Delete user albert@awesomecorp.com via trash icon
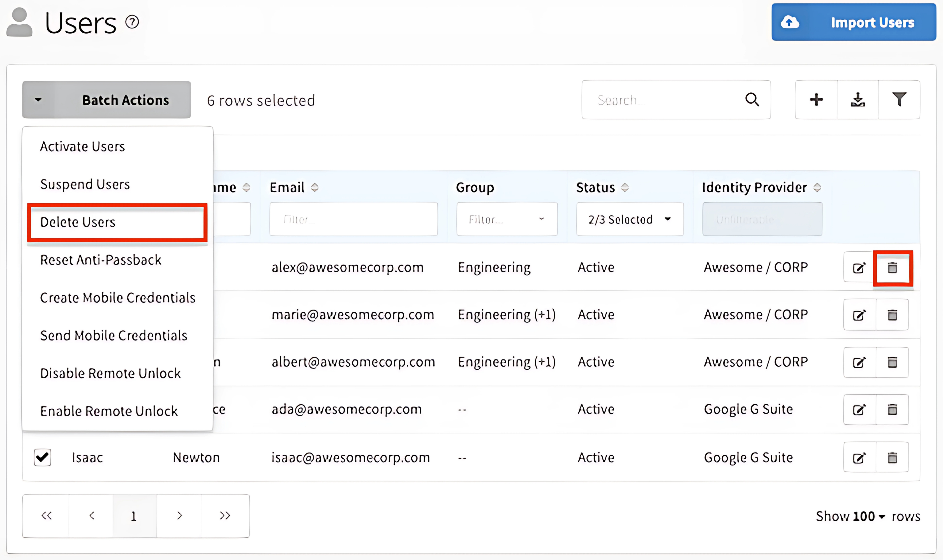The height and width of the screenshot is (560, 943). [892, 362]
